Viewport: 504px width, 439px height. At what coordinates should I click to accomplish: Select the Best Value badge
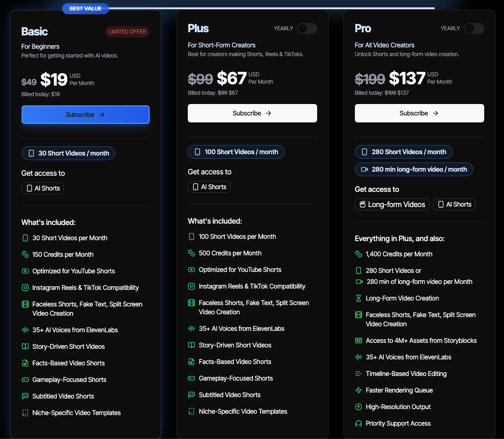tap(85, 9)
